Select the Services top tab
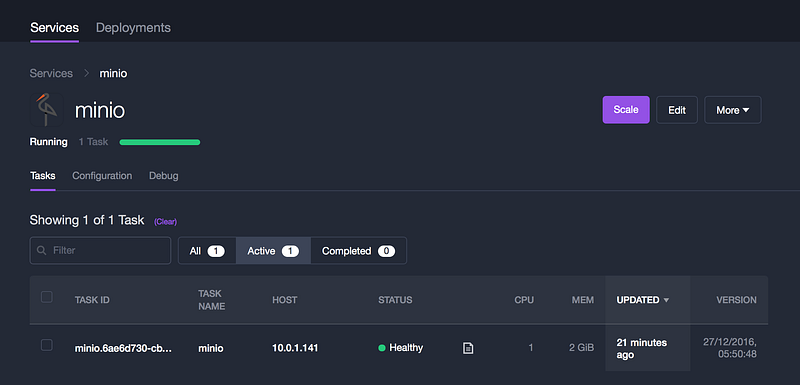This screenshot has width=800, height=385. (55, 28)
